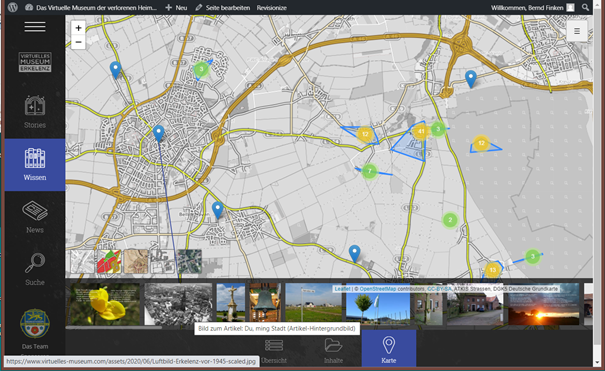Open the green field signpost thumbnail
The width and height of the screenshot is (605, 371).
tap(313, 303)
